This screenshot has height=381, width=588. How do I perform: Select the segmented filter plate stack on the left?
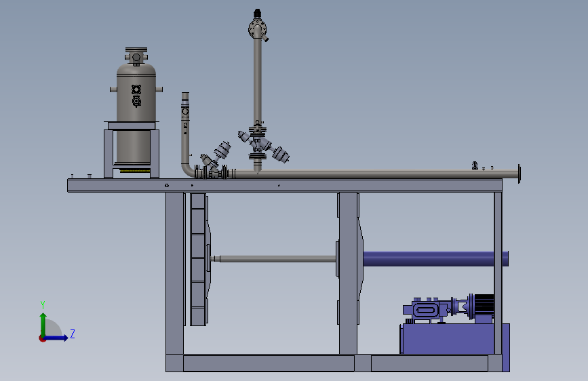(199, 260)
